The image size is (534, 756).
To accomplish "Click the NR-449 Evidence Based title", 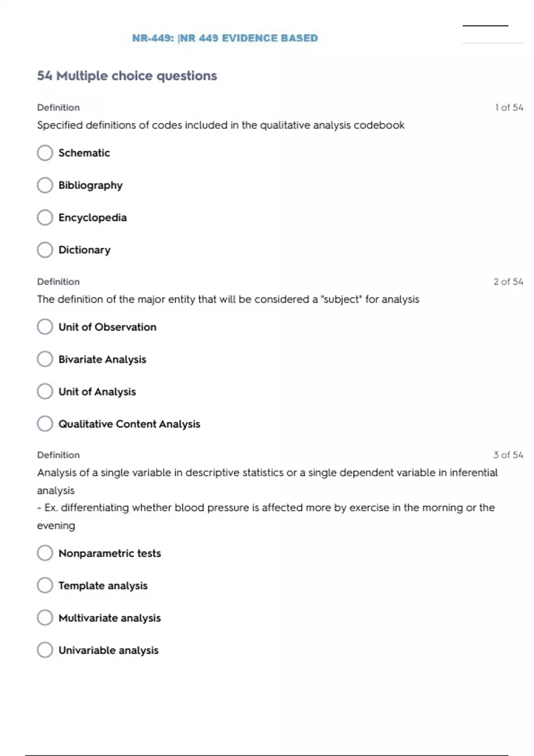I will [225, 38].
